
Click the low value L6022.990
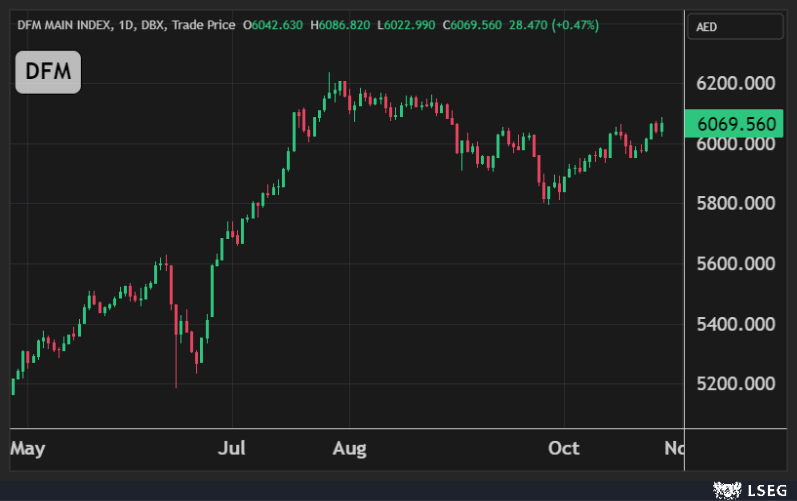[411, 24]
